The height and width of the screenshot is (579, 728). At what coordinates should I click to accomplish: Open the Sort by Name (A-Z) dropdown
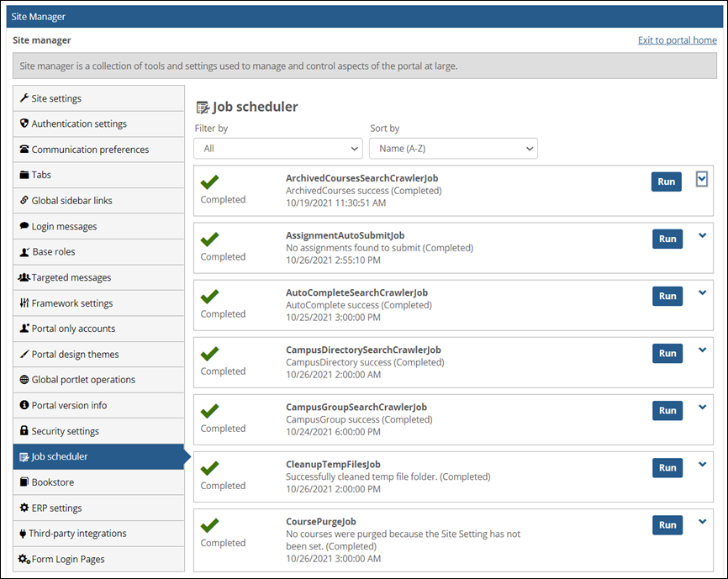tap(454, 149)
